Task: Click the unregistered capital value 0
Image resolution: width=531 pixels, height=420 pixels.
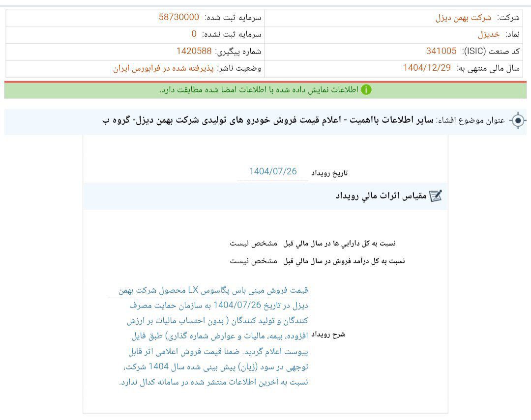Action: pos(194,34)
